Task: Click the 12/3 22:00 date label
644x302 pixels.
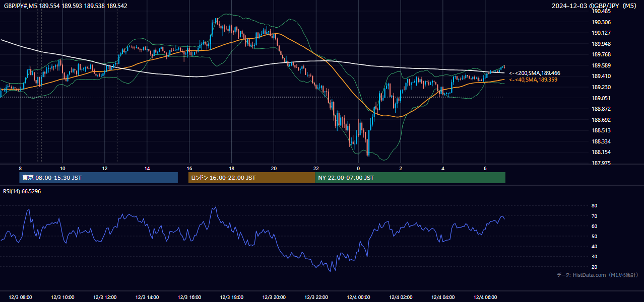Action: click(317, 297)
